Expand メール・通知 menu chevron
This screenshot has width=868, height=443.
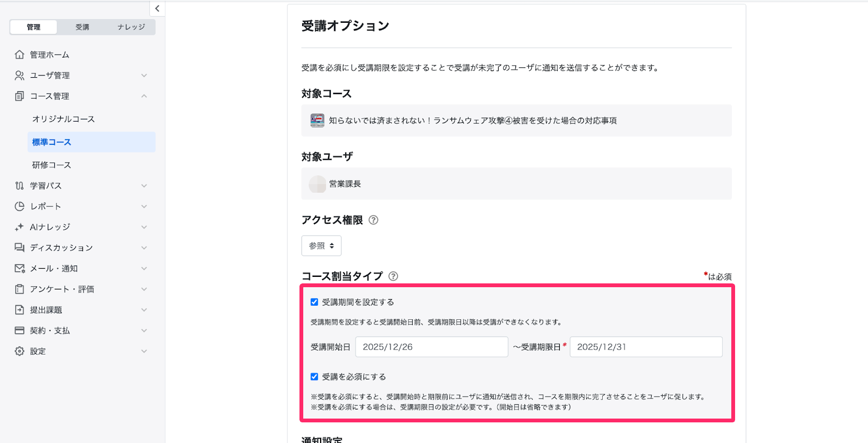(x=144, y=268)
